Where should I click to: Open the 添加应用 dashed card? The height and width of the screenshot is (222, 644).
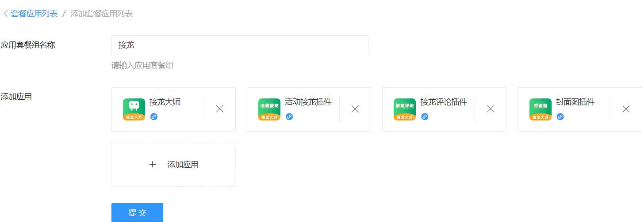(173, 165)
